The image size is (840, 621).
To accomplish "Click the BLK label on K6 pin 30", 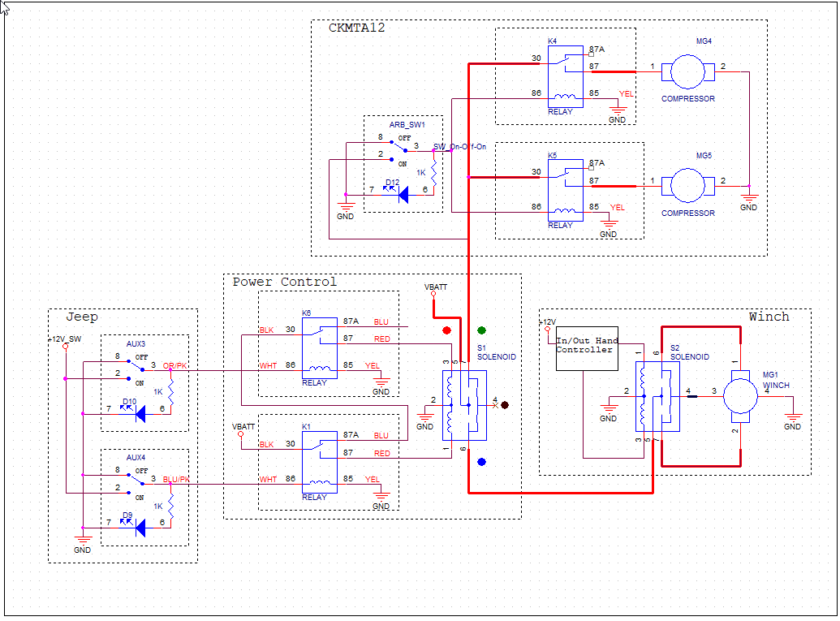I will coord(267,330).
